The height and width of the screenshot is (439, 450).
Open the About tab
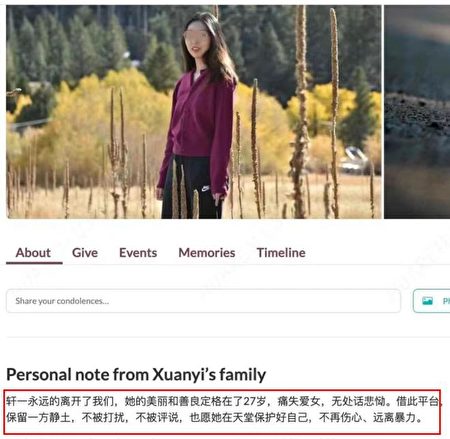pyautogui.click(x=33, y=253)
